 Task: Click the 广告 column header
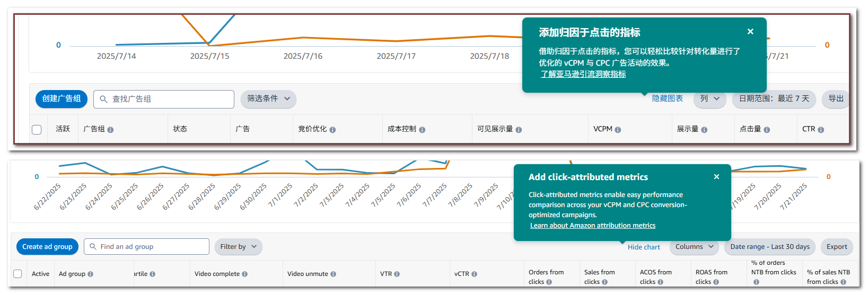(x=242, y=129)
